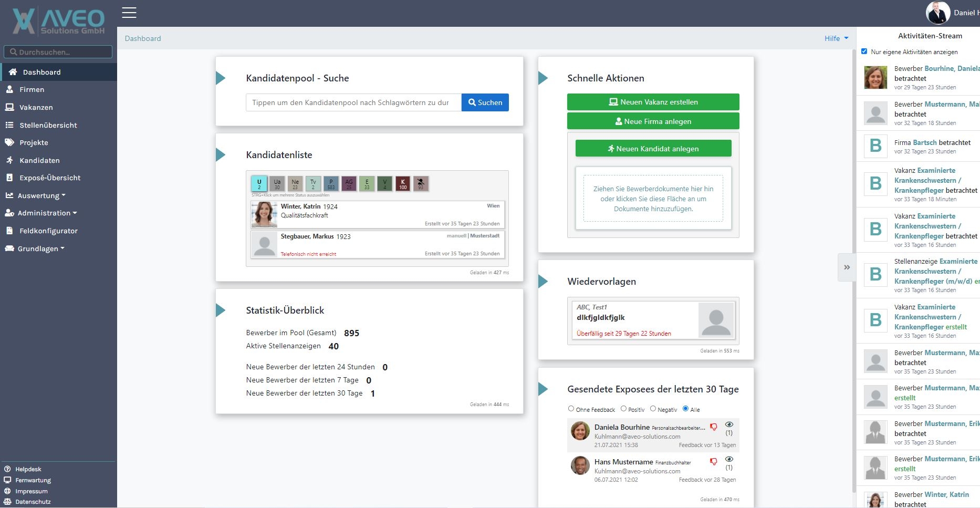Collapse the Aktivitäten-Stream with the double-arrow
Image resolution: width=980 pixels, height=508 pixels.
847,267
